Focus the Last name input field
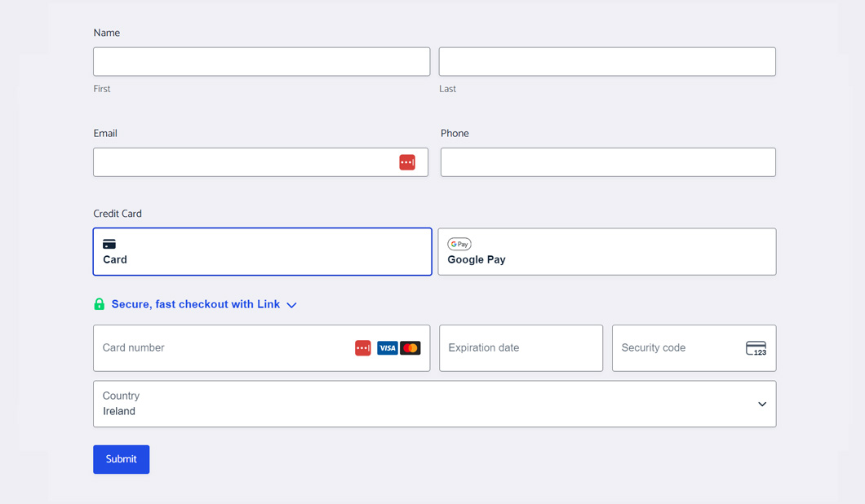Viewport: 865px width, 504px height. pos(607,62)
